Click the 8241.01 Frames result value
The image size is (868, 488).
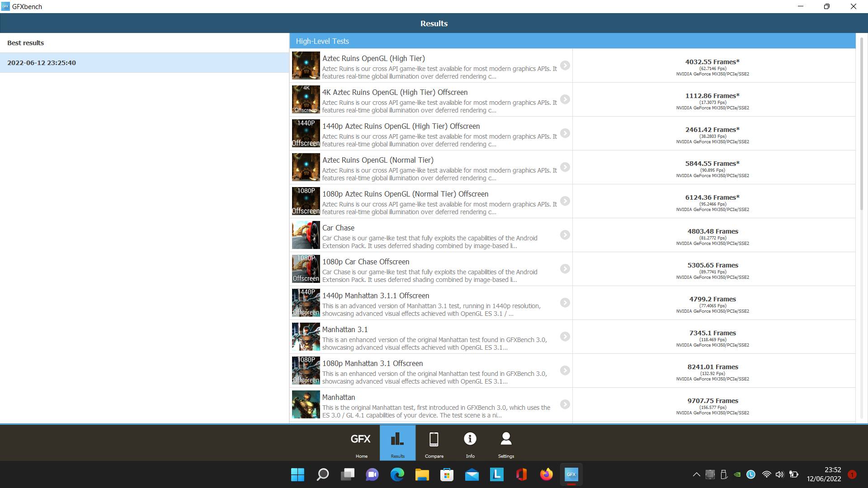712,367
